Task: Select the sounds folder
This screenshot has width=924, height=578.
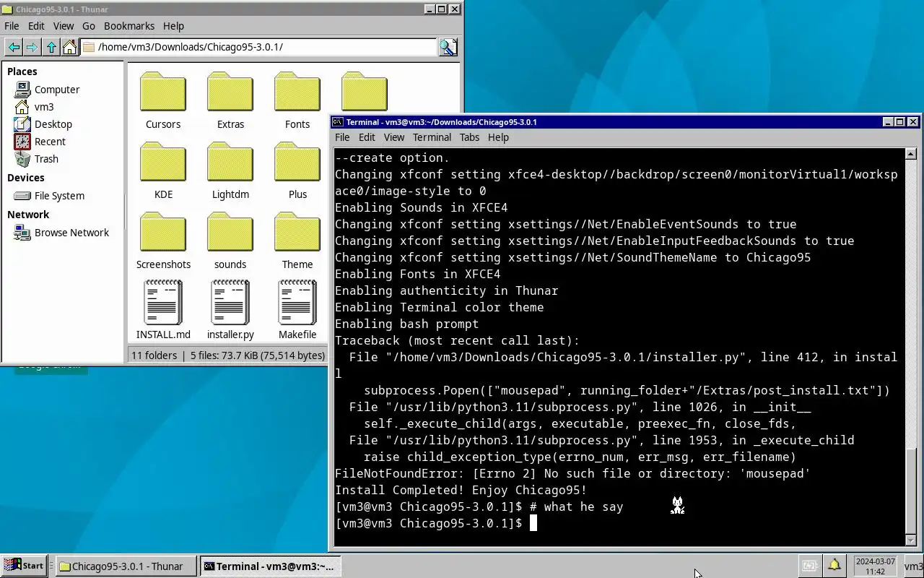Action: tap(230, 241)
